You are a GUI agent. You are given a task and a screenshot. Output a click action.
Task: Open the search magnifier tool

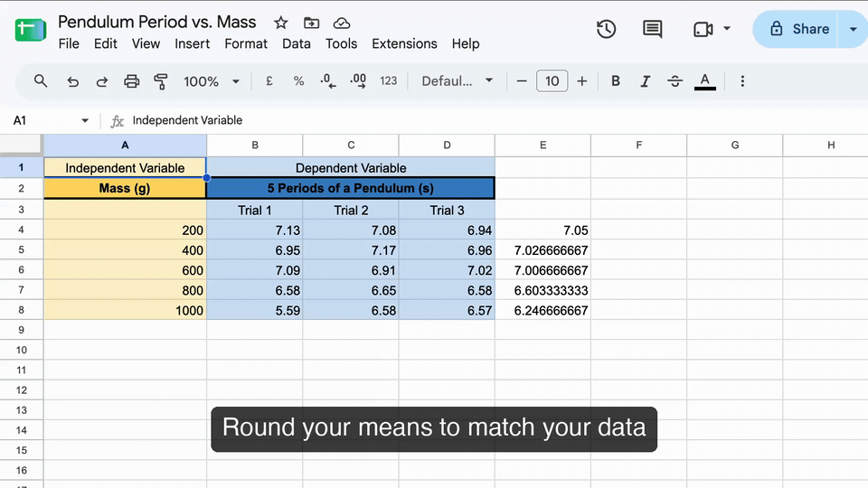[x=41, y=81]
